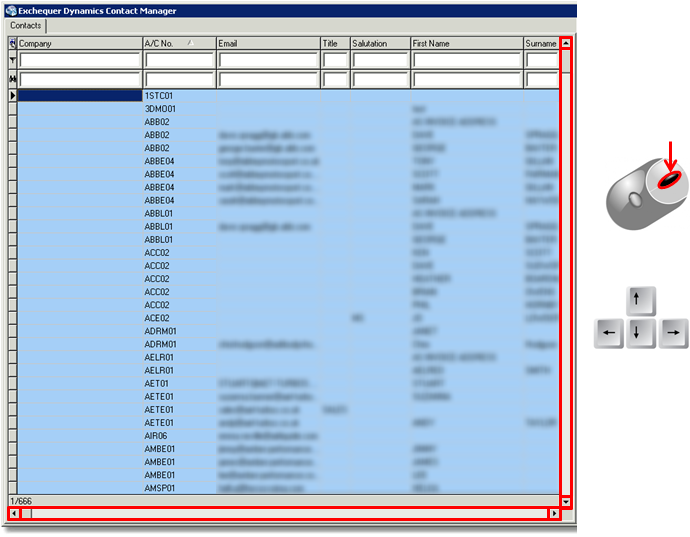Sort by the Title column header
Viewport: 690px width, 537px height.
pos(335,44)
